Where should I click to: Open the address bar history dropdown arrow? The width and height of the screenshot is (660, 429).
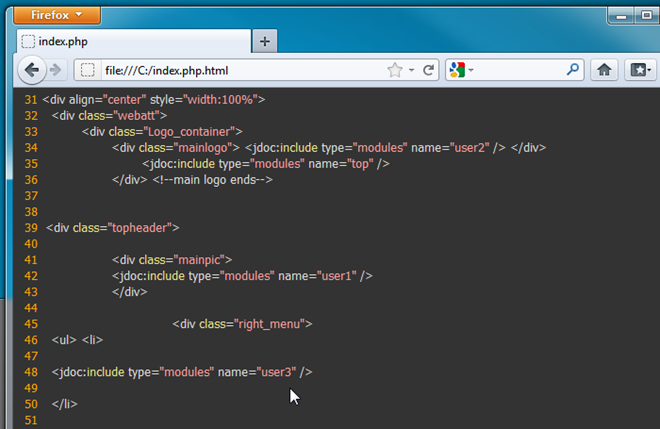412,70
